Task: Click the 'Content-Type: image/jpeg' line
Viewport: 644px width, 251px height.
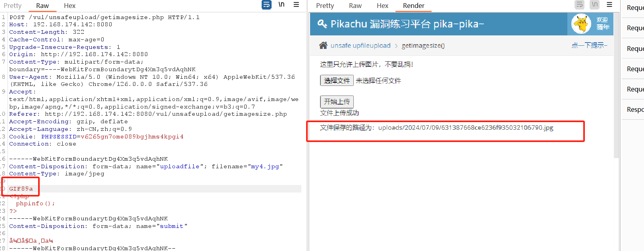Action: click(x=57, y=174)
